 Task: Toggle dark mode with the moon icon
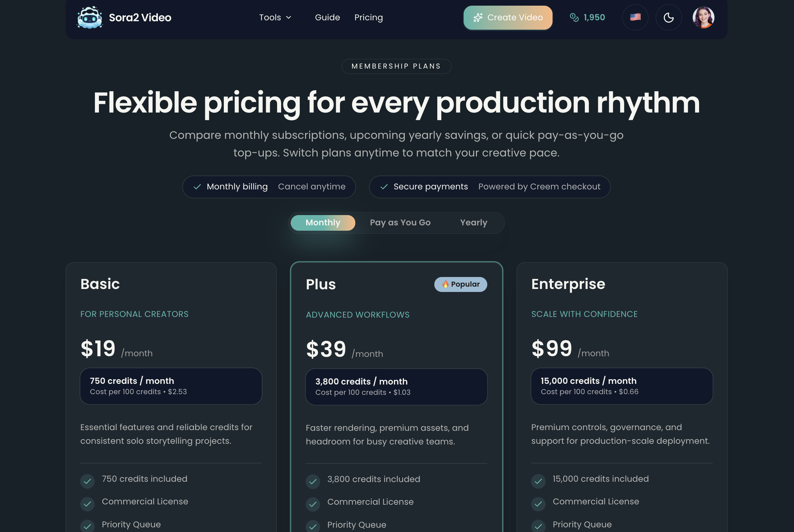(x=668, y=17)
